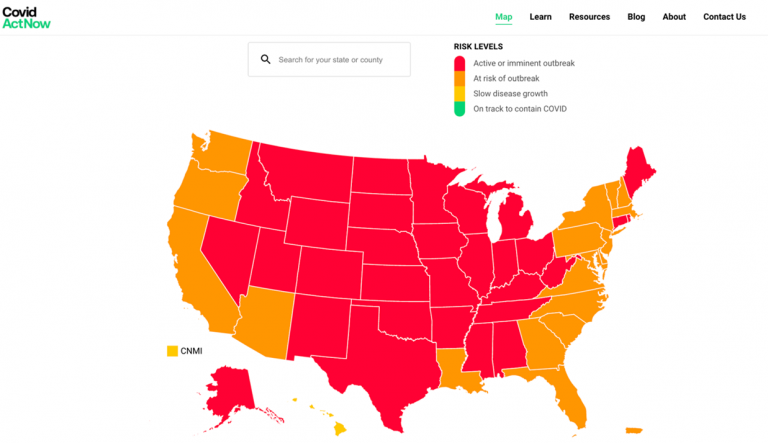Click the Contact Us link
The height and width of the screenshot is (443, 768).
pos(724,17)
